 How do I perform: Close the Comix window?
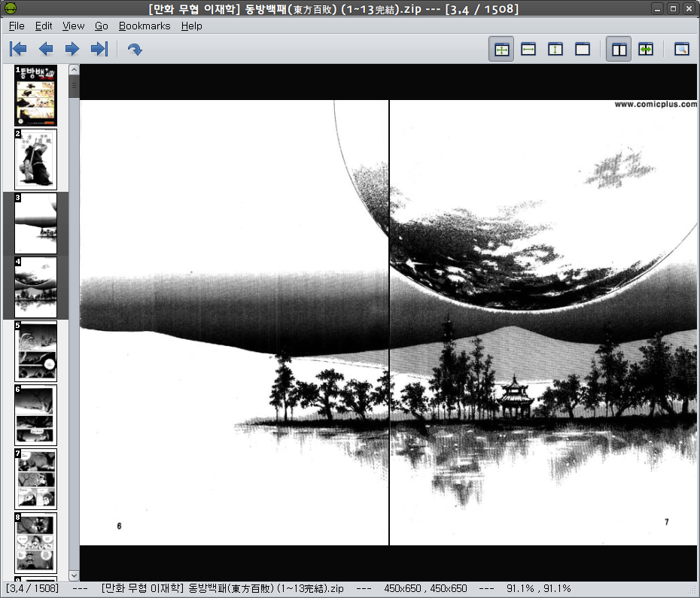(689, 8)
